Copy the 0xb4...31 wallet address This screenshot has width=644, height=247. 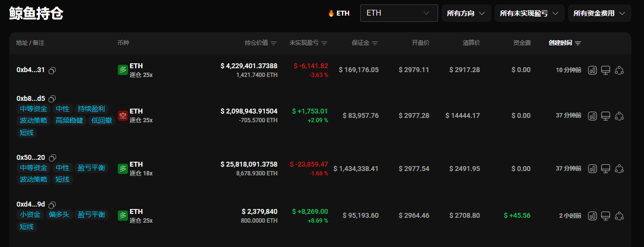pyautogui.click(x=52, y=70)
